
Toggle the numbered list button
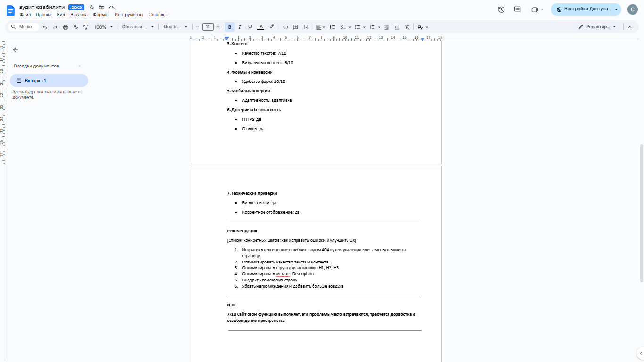click(372, 27)
